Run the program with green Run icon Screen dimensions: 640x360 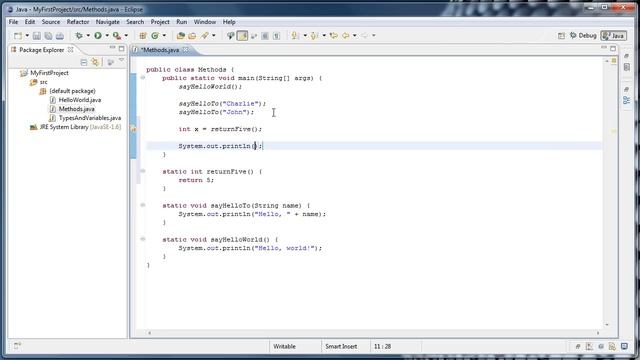coord(98,36)
